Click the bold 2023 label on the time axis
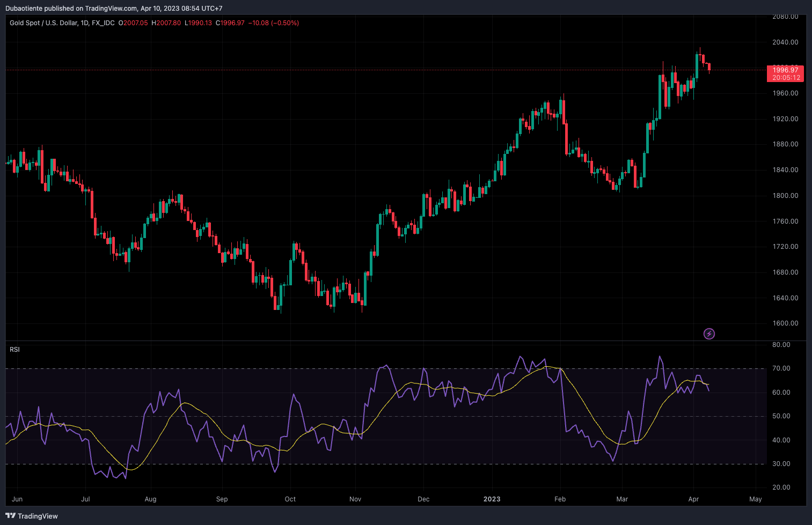812x525 pixels. click(492, 499)
